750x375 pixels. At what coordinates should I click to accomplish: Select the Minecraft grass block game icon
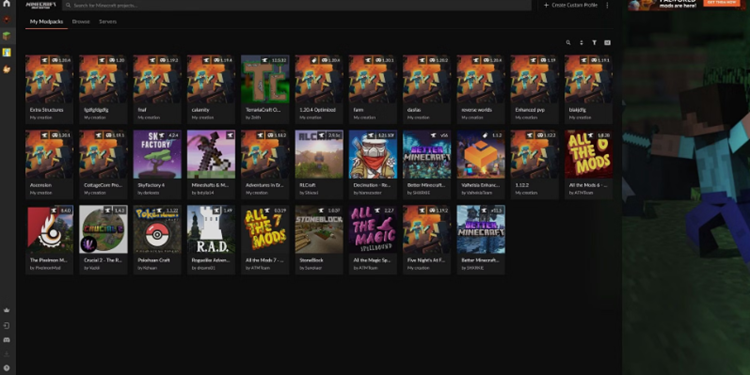tap(6, 36)
